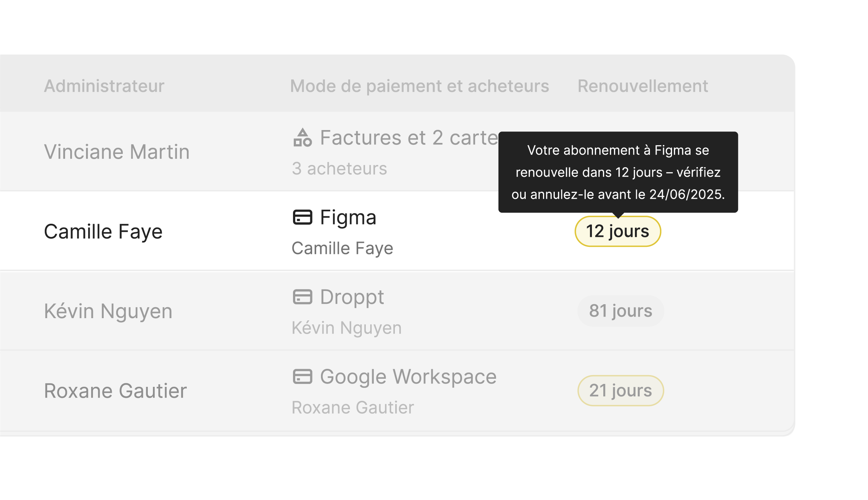Screen dimensions: 868x500
Task: Click the Figma renewal tooltip message
Action: (618, 172)
